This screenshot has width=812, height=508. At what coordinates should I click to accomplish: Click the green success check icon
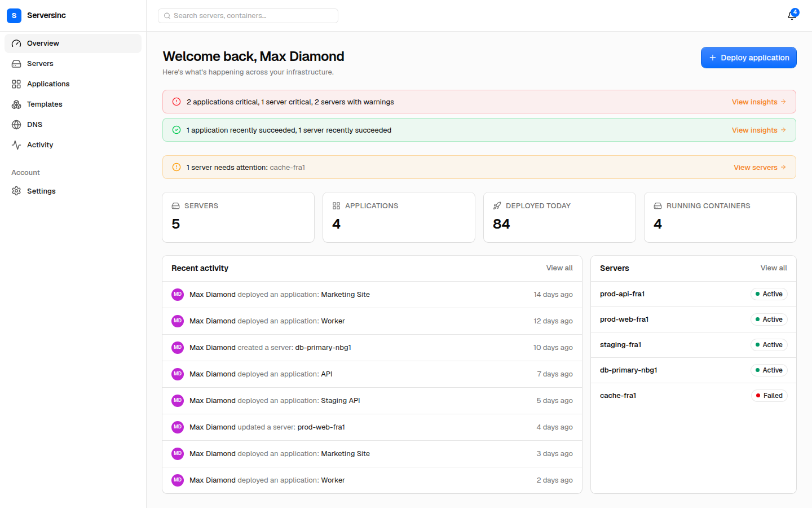176,130
